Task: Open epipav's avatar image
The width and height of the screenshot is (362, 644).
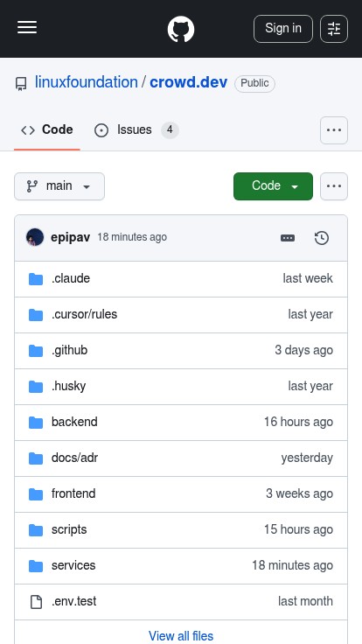Action: (35, 237)
